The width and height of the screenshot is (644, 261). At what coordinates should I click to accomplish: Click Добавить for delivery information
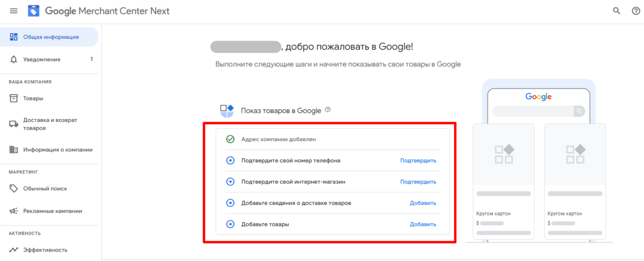click(423, 203)
